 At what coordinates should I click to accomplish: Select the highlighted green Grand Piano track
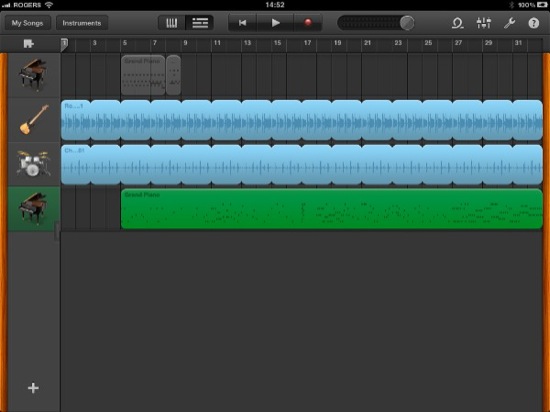click(x=34, y=209)
